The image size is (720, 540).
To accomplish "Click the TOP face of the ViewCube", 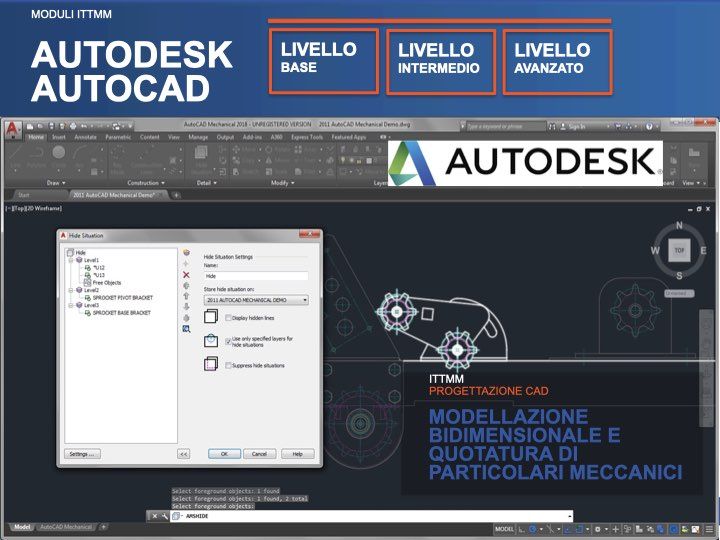I will point(679,250).
